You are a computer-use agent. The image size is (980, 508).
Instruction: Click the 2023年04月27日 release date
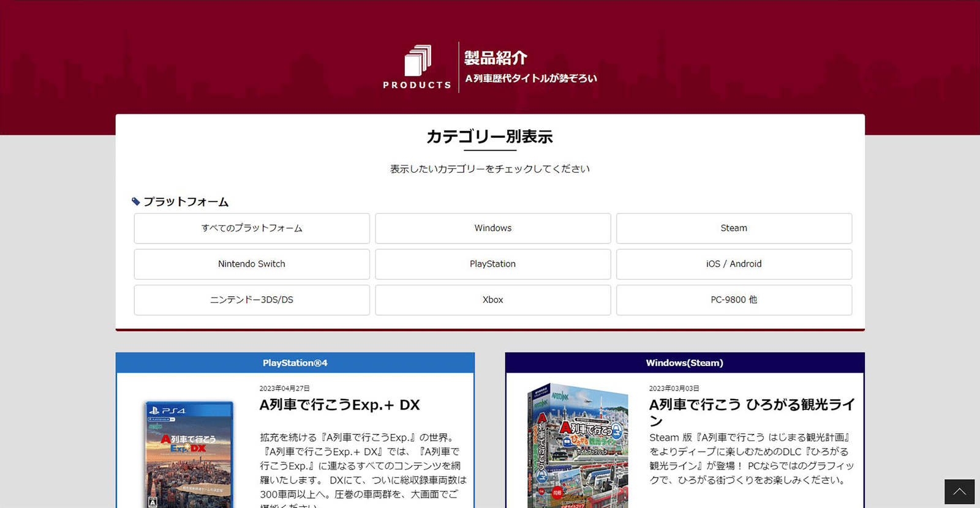point(284,389)
